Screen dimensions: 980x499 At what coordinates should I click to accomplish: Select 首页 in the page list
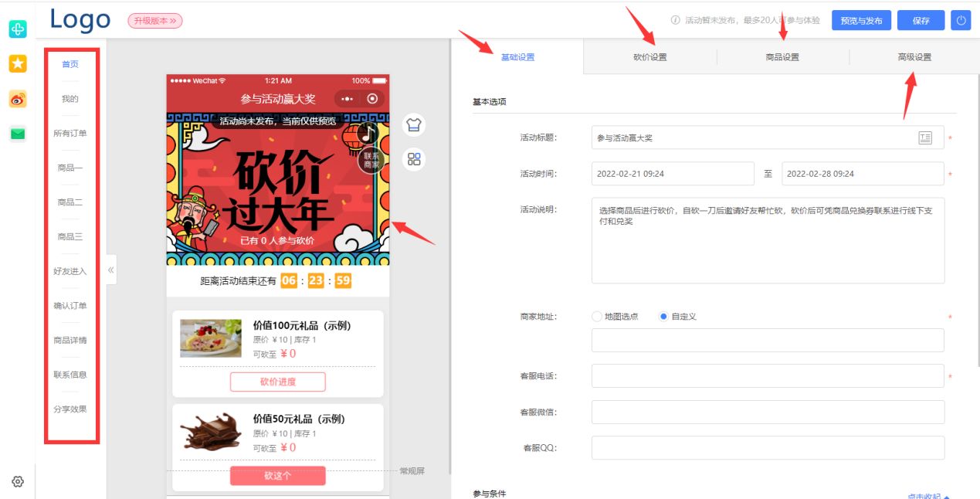tap(70, 64)
